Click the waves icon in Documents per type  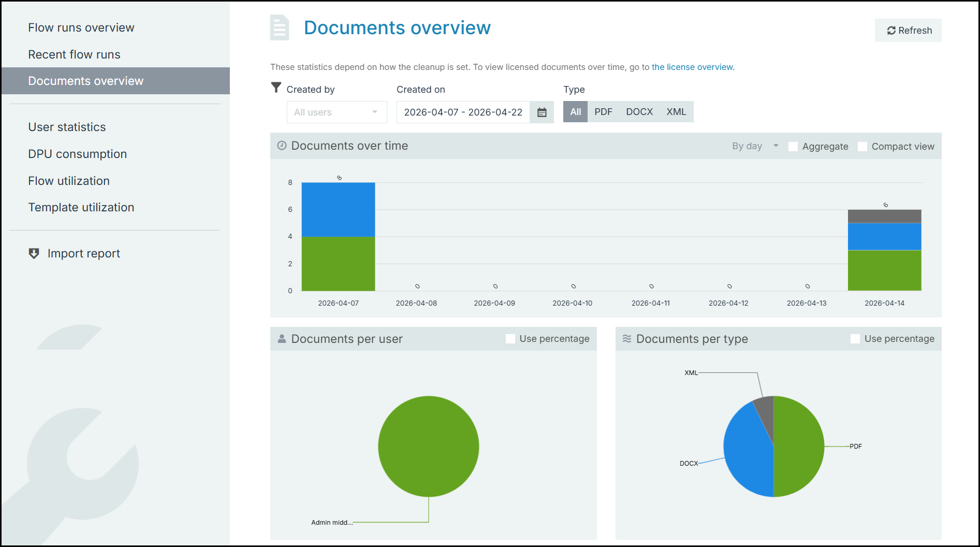click(x=627, y=339)
